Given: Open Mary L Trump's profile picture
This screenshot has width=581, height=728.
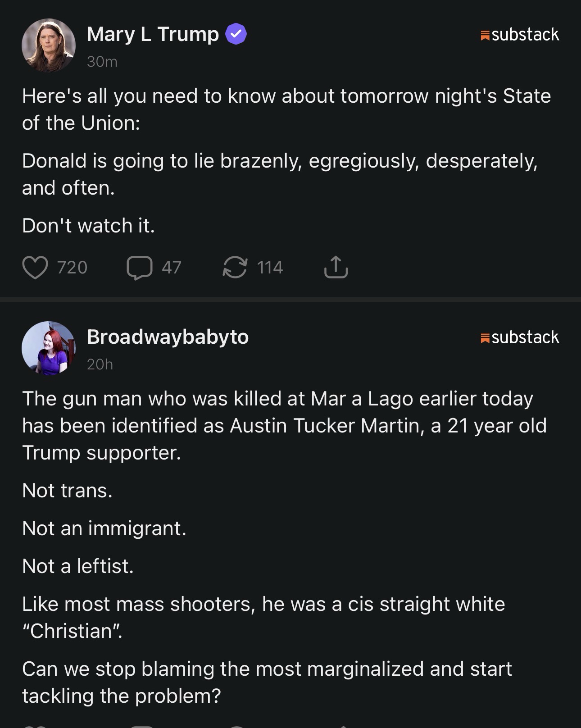Looking at the screenshot, I should tap(49, 45).
